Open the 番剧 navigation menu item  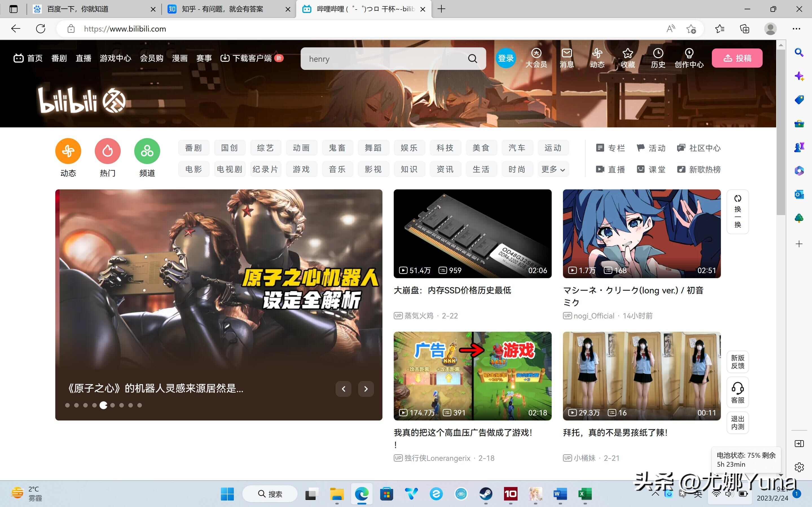59,58
